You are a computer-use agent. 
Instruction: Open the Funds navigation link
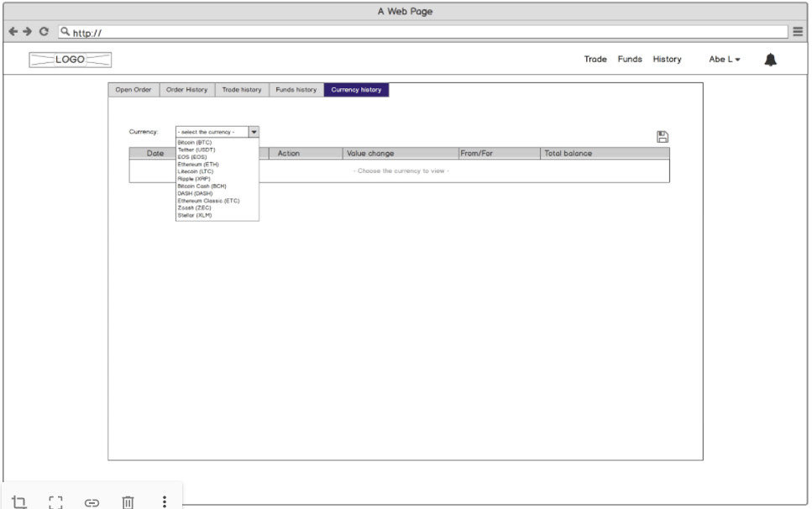coord(630,59)
